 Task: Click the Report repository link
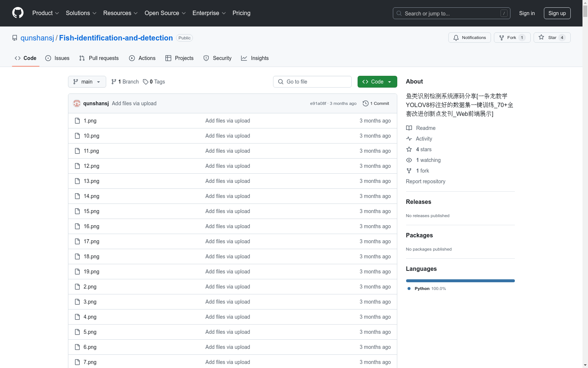pyautogui.click(x=426, y=181)
